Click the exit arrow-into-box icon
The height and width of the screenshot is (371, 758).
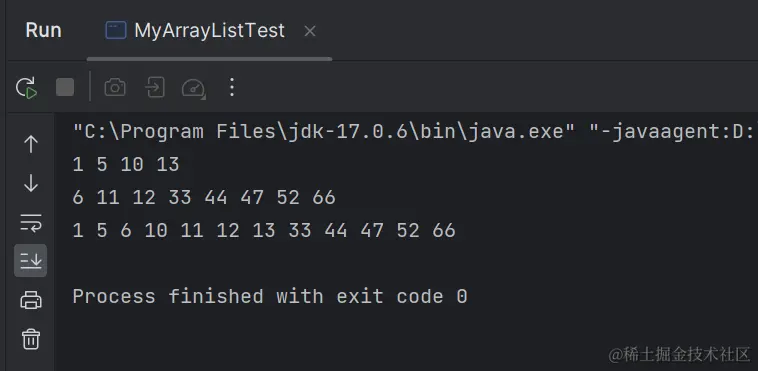pos(155,88)
